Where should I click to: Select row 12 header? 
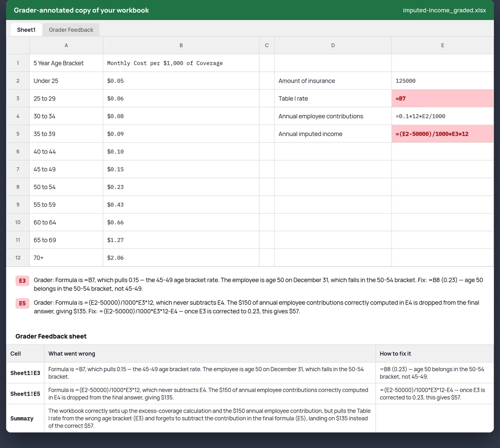pos(18,258)
